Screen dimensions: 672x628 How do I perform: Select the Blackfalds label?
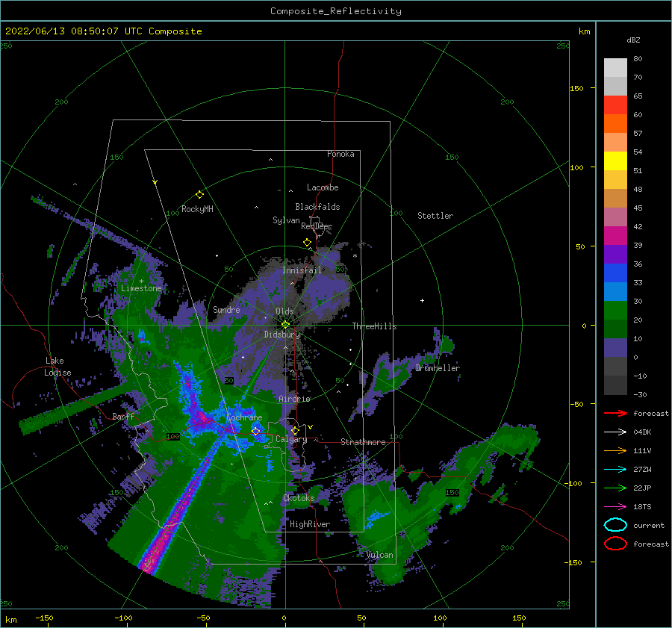(317, 207)
